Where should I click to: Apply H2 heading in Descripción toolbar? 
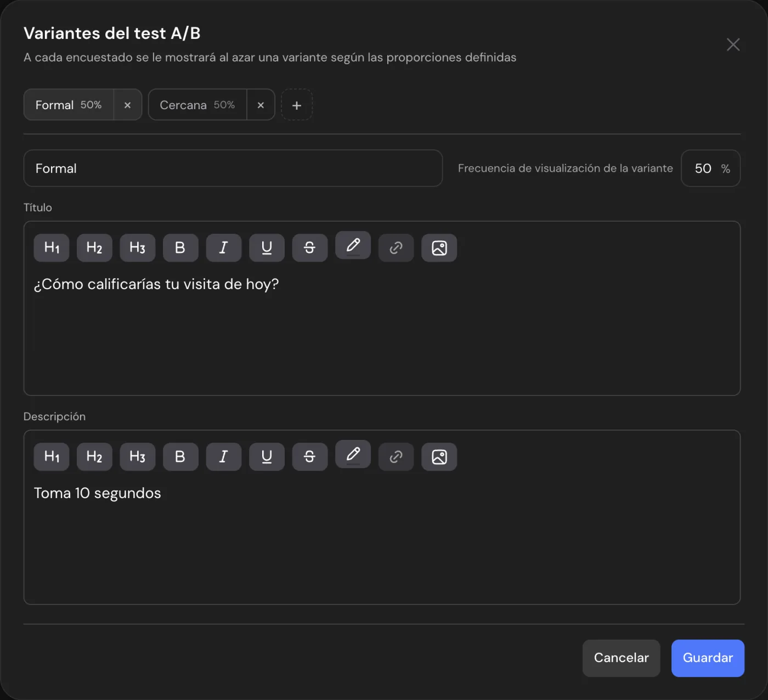pyautogui.click(x=94, y=457)
